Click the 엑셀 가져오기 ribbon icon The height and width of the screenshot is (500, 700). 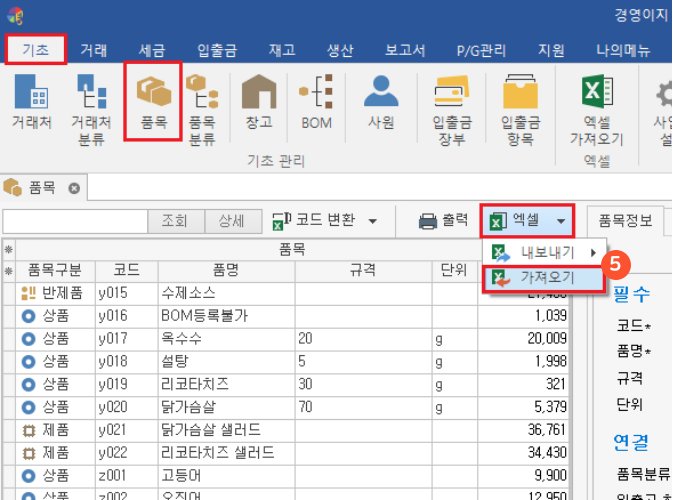(596, 108)
